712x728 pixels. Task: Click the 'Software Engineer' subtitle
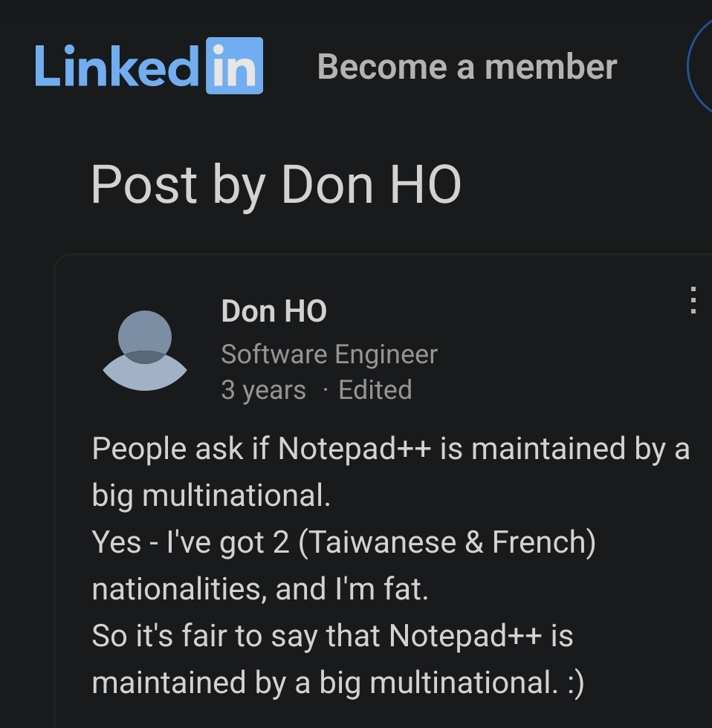pos(329,354)
